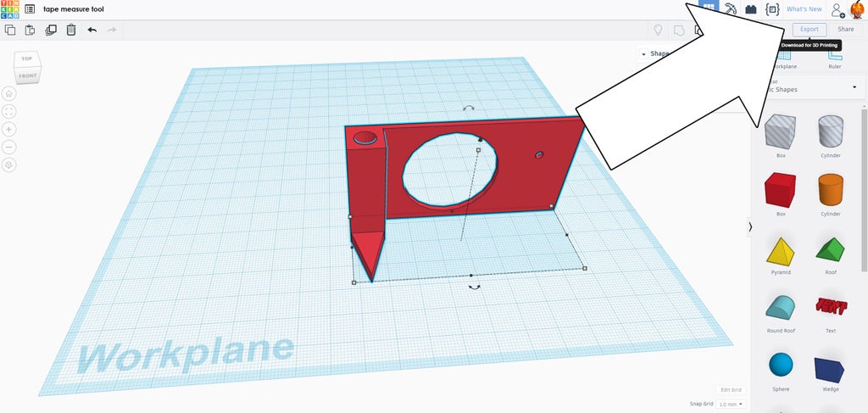Viewport: 868px width, 413px height.
Task: Open the user profile avatar
Action: [x=857, y=9]
